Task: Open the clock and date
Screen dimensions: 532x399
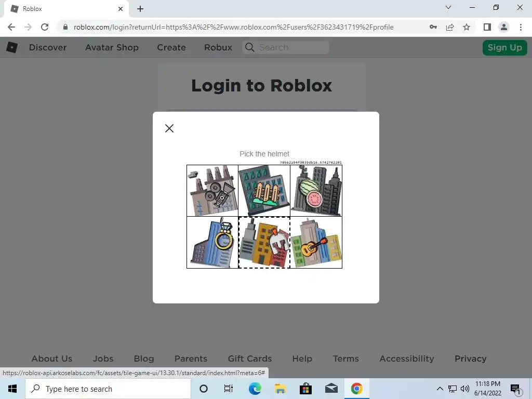Action: 487,389
